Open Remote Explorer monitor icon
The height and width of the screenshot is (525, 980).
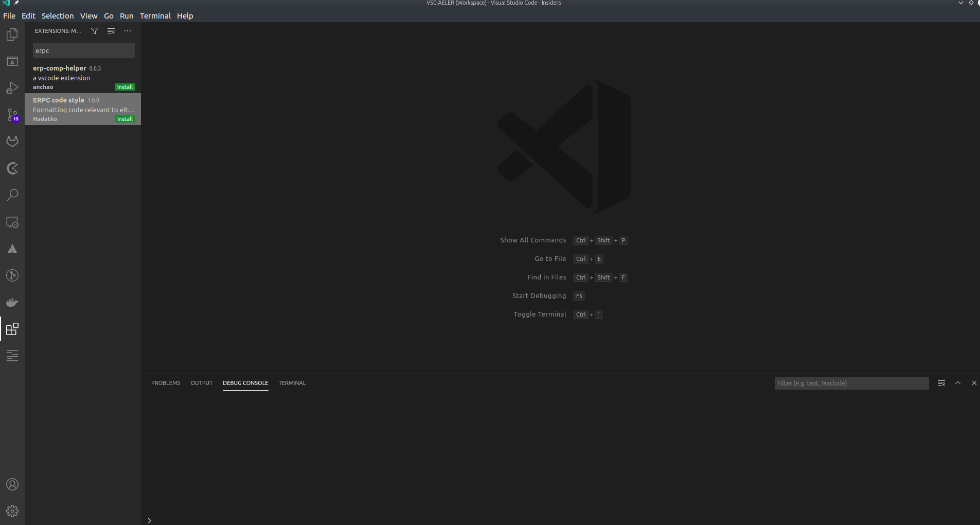point(12,222)
